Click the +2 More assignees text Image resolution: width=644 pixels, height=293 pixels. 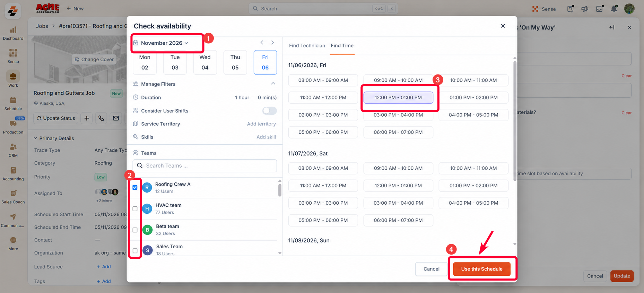coord(104,201)
